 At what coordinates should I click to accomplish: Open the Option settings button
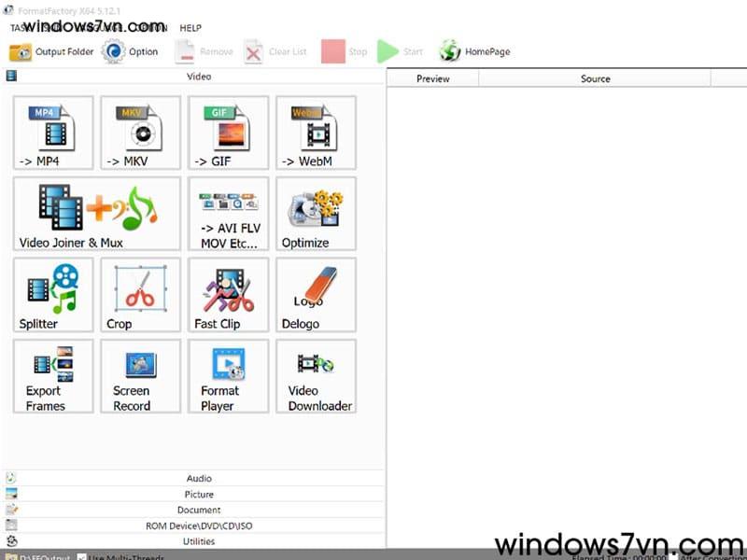tap(131, 51)
